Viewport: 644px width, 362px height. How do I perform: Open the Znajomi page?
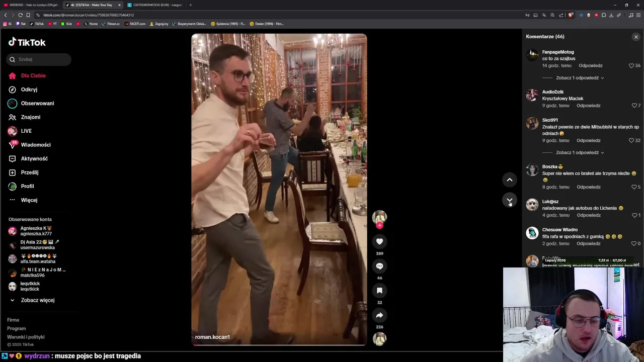(x=31, y=117)
